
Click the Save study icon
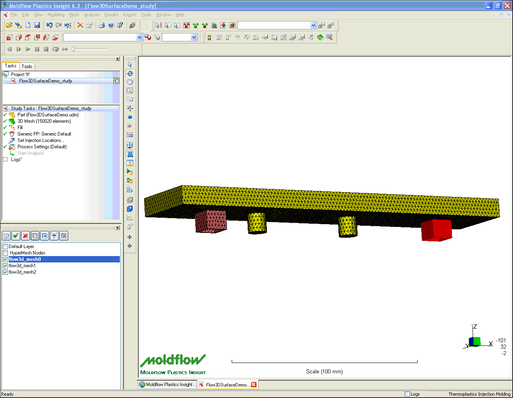pos(37,26)
